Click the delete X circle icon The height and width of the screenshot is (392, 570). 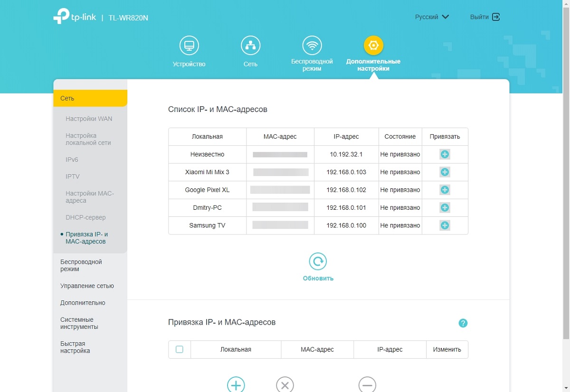pyautogui.click(x=285, y=385)
